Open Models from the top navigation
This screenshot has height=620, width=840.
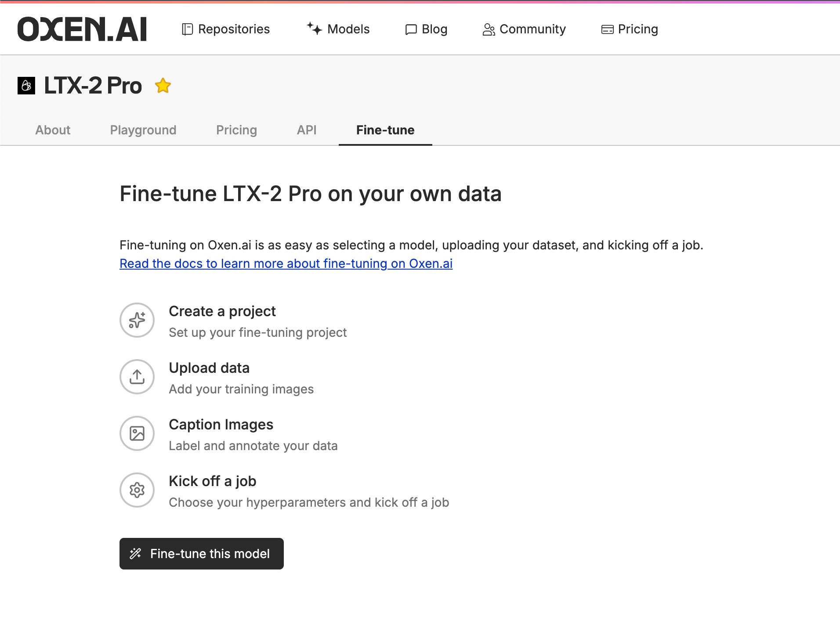[x=338, y=29]
